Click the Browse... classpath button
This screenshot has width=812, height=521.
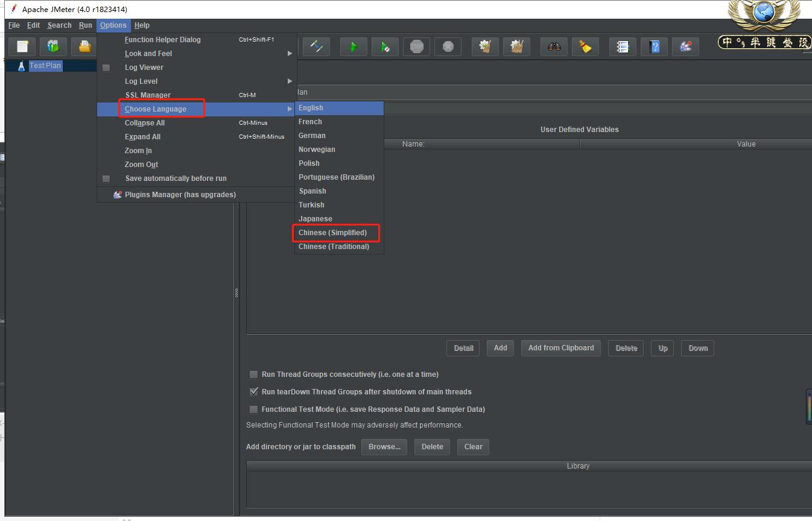point(384,447)
